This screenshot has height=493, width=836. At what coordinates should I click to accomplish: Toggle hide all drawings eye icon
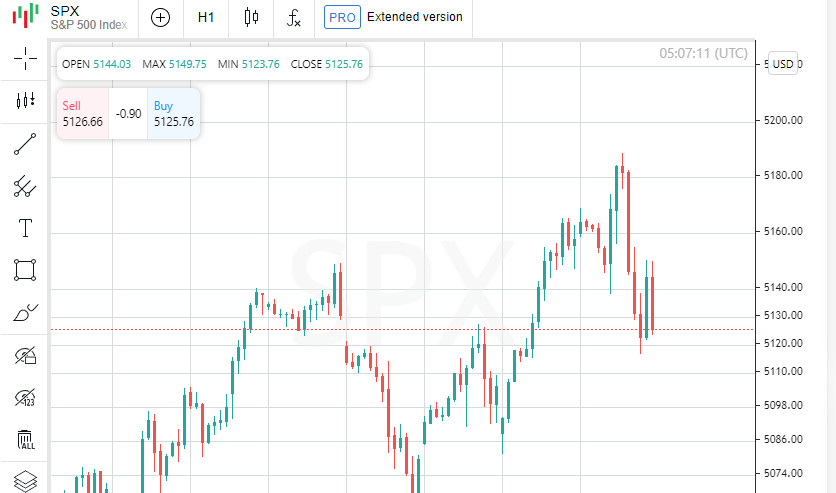25,355
